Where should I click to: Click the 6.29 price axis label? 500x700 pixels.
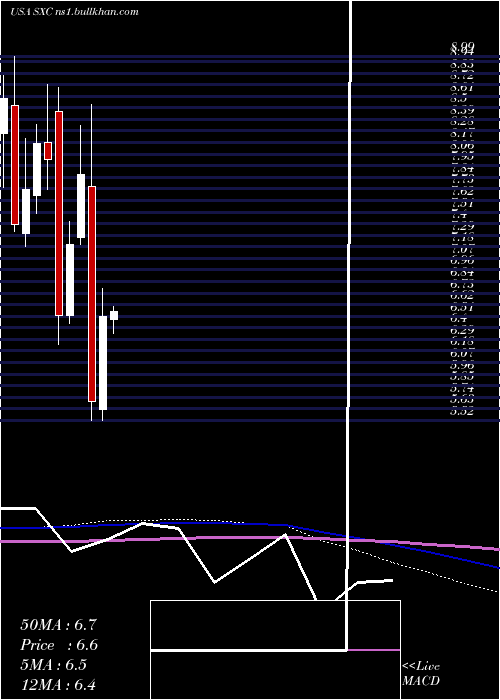[462, 332]
